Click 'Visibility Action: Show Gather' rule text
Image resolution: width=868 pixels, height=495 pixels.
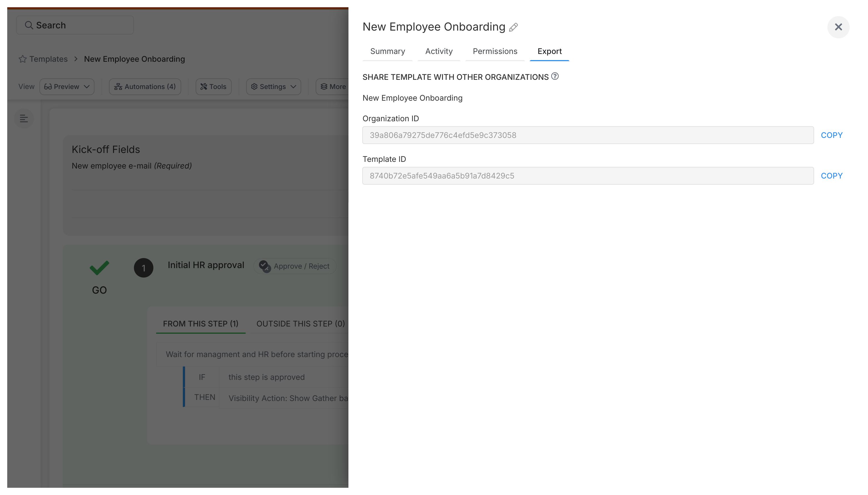(288, 399)
